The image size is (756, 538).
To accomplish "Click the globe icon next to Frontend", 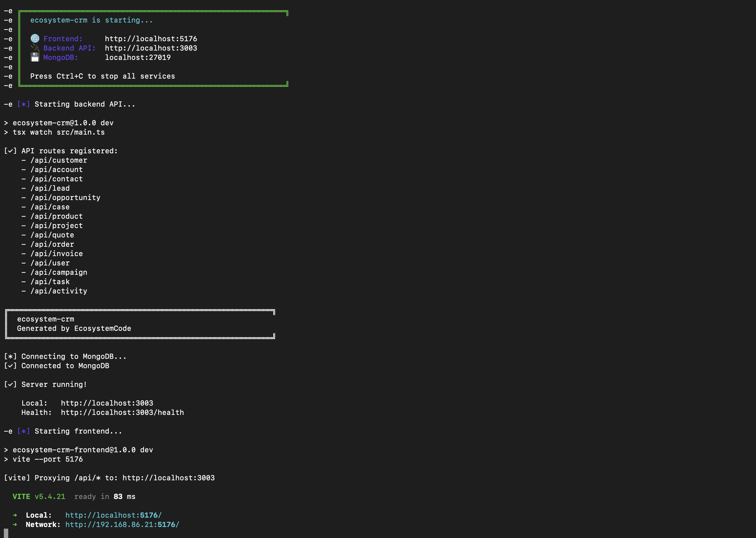I will click(x=35, y=38).
